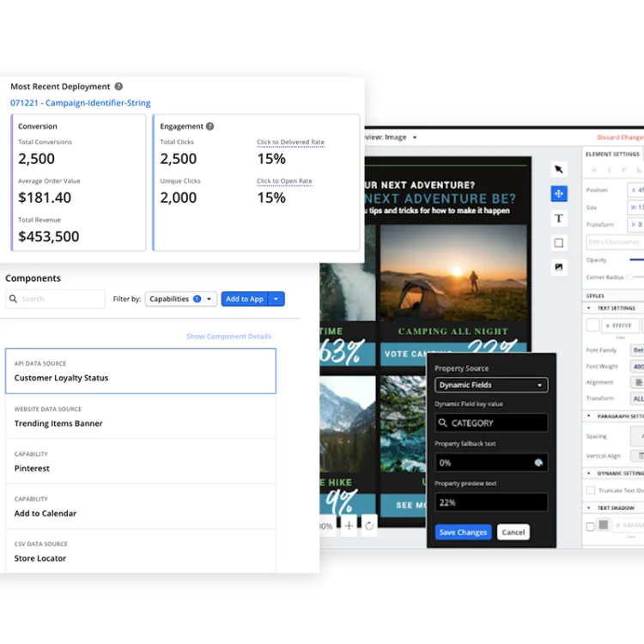Click the text Alignment icon button
This screenshot has height=644, width=644.
638,382
